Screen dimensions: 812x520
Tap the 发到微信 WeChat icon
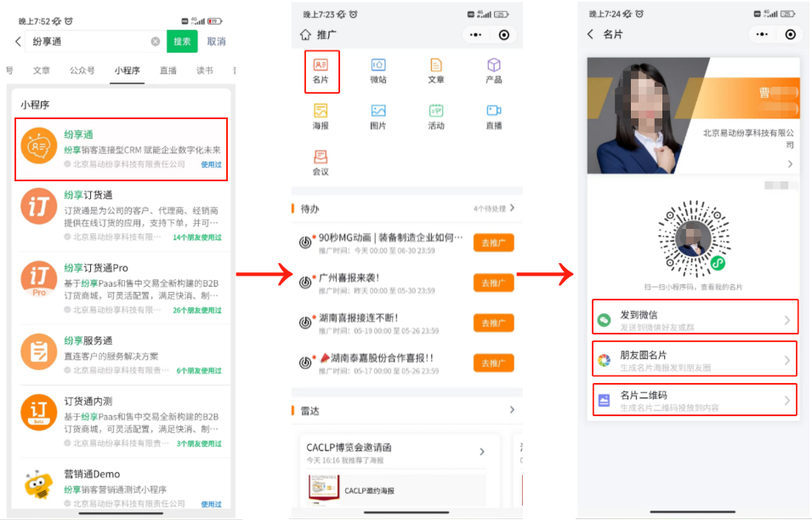tap(604, 320)
